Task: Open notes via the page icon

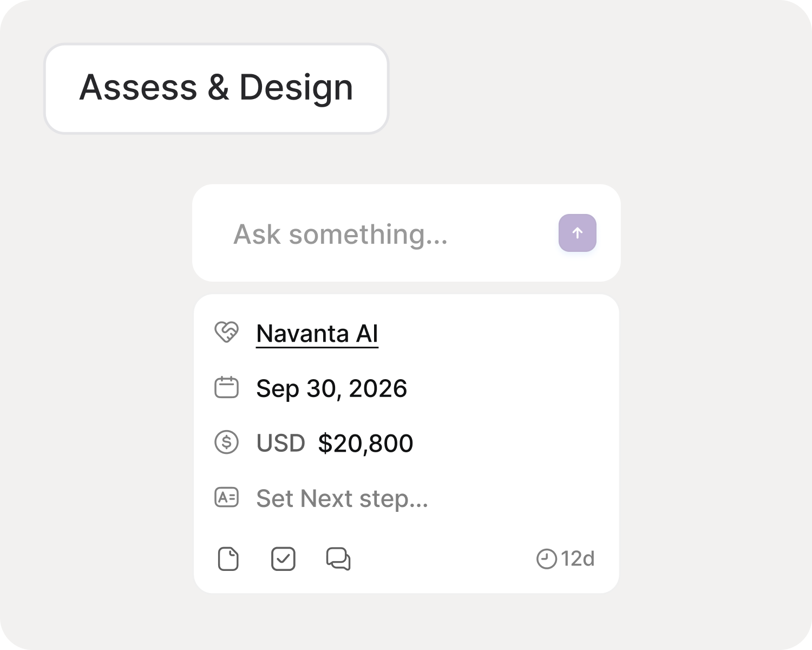Action: coord(228,559)
